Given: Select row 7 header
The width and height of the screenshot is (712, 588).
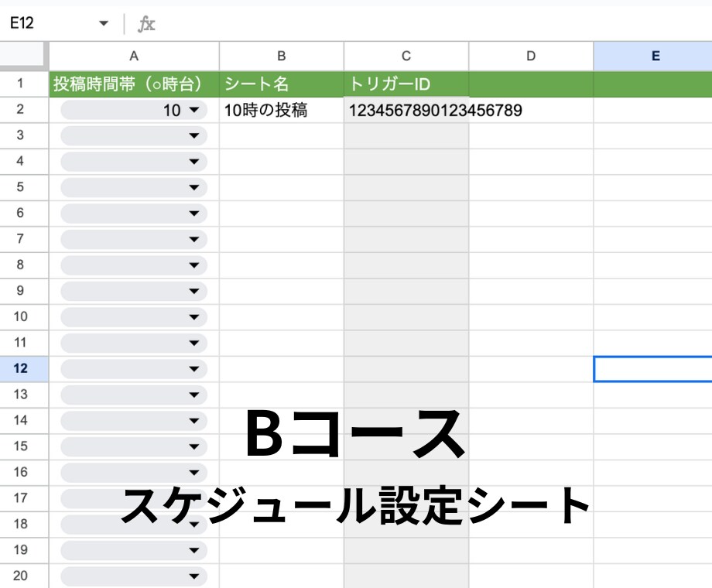Looking at the screenshot, I should point(24,239).
